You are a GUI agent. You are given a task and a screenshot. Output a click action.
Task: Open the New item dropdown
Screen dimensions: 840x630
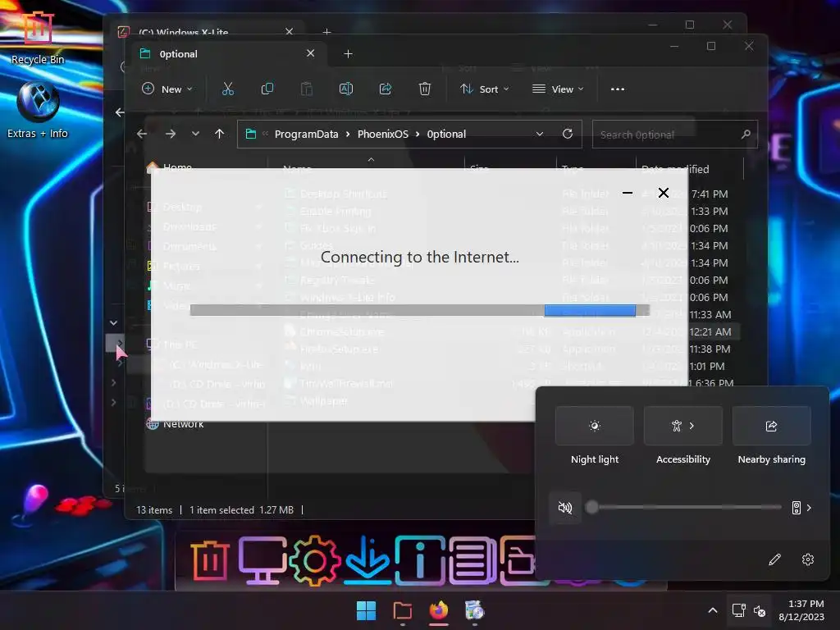tap(167, 89)
